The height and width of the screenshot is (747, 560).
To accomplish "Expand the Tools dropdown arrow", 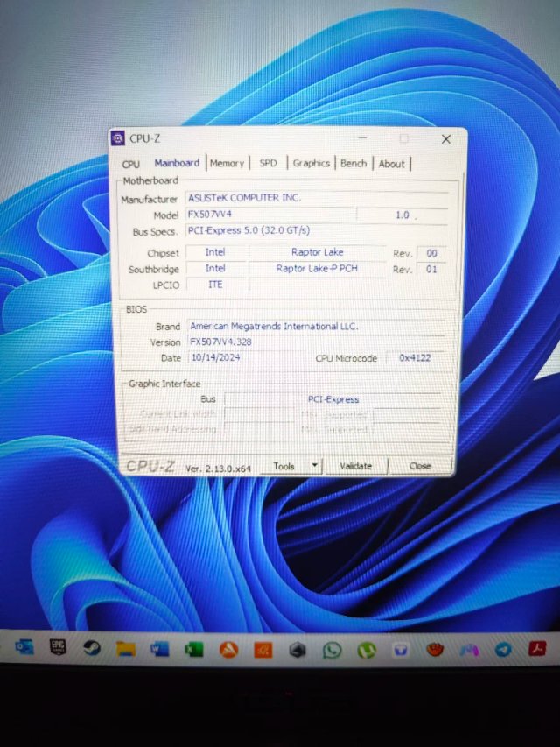I will click(314, 465).
